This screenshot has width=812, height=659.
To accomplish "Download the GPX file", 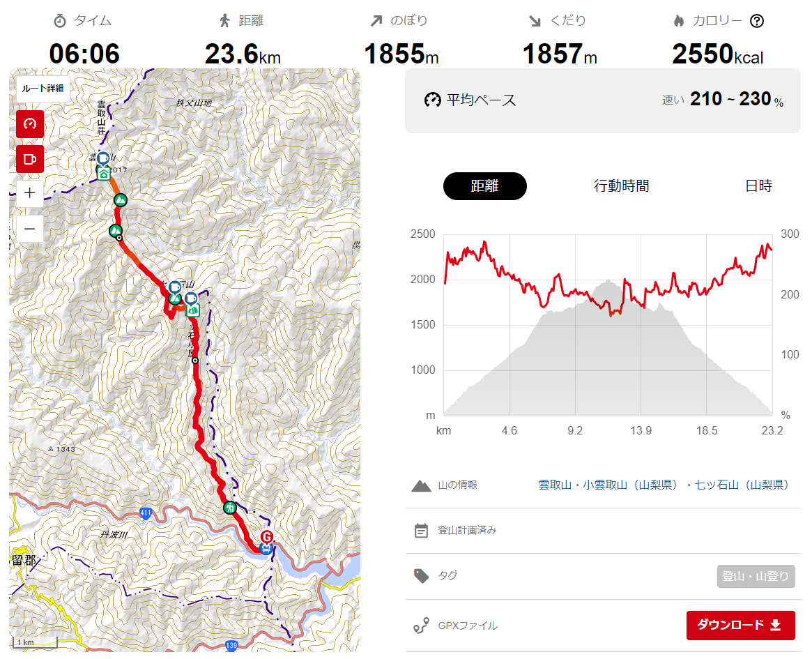I will coord(740,626).
